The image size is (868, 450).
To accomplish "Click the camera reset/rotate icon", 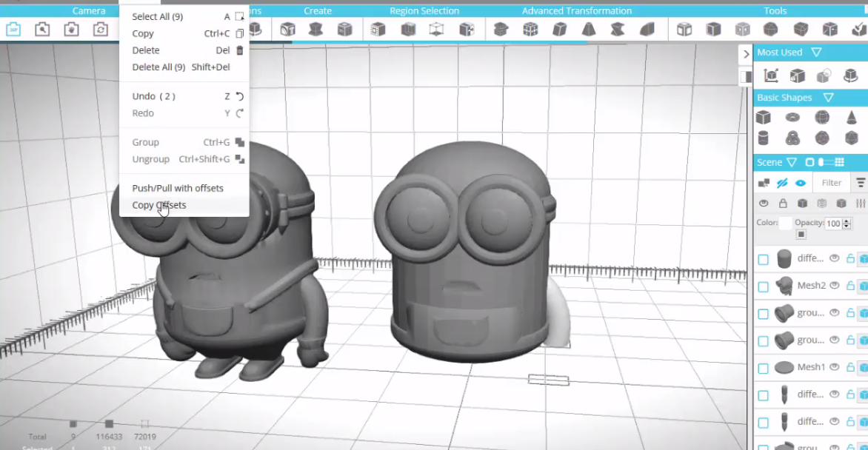I will tap(100, 30).
